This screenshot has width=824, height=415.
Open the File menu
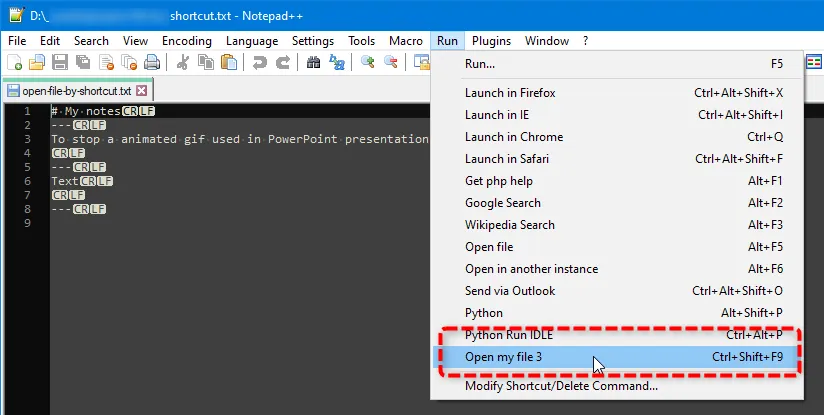coord(17,41)
